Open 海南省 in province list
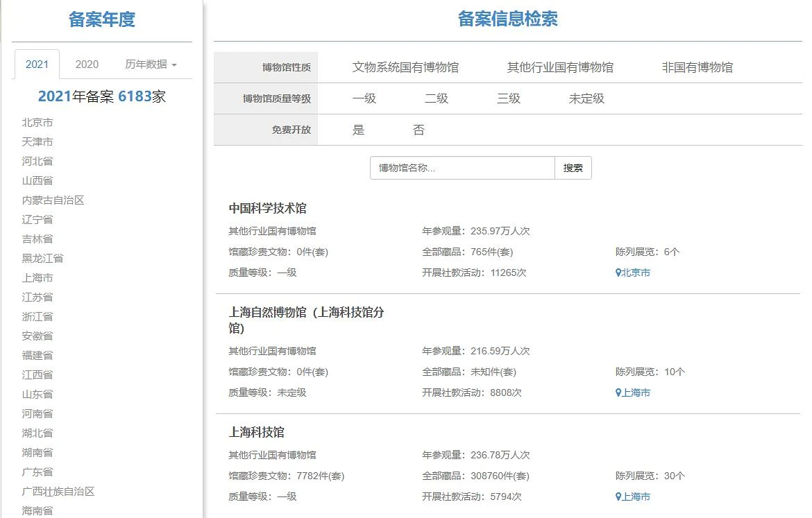Viewport: 812px width, 518px height. pos(37,511)
